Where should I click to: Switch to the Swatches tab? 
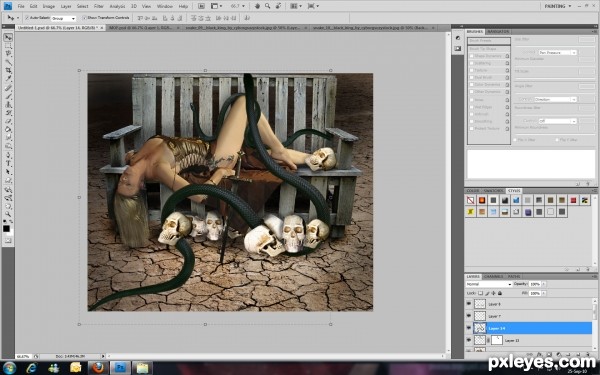494,191
